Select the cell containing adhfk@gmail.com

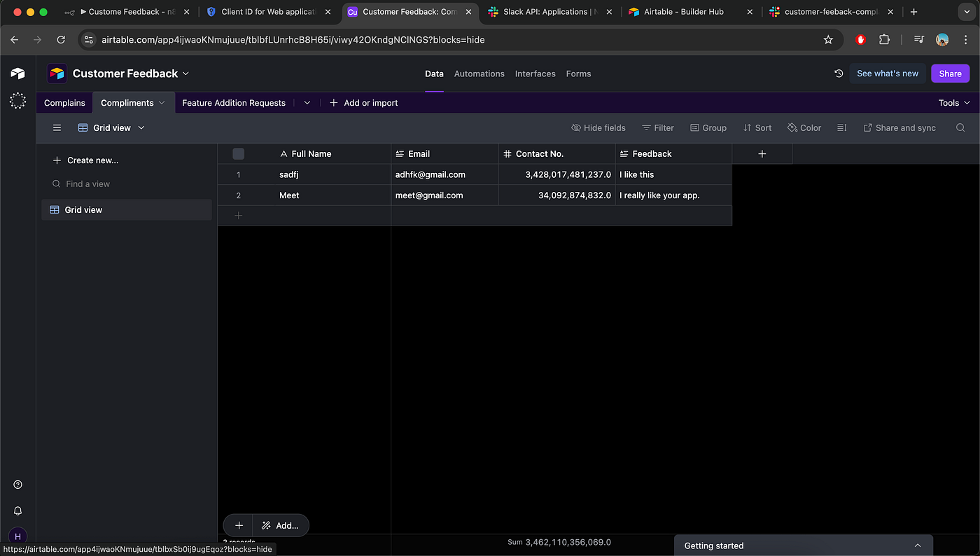point(445,175)
